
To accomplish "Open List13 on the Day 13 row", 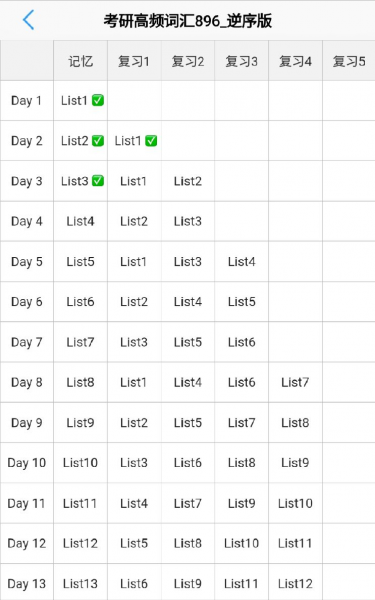I will click(x=80, y=584).
